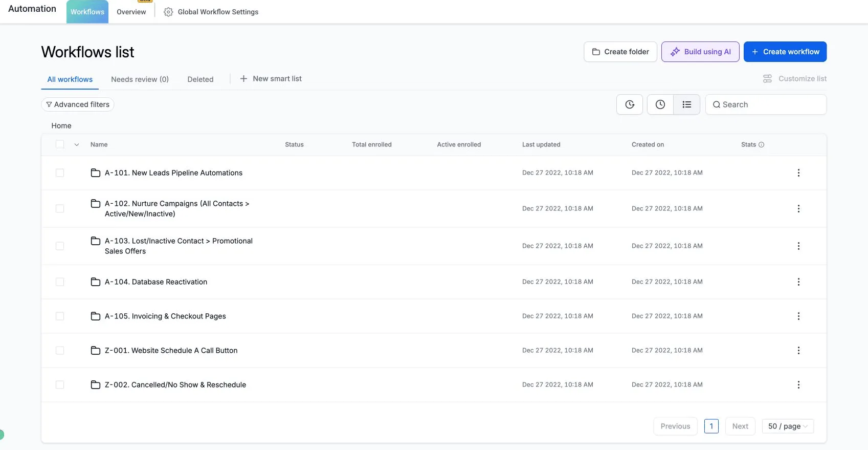Open the Z-002 Cancelled/No Show folder icon
Screen dimensions: 868x450
pos(96,385)
